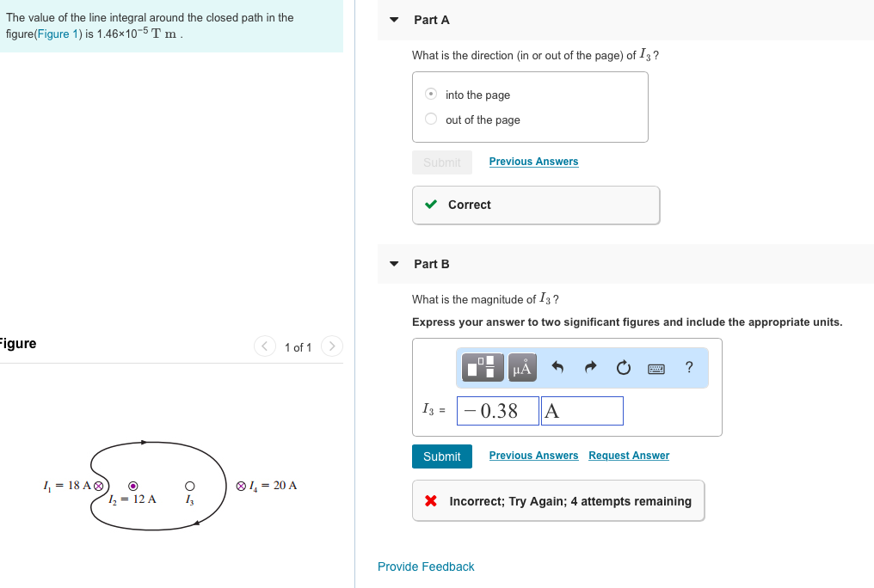Redo the answer change
The image size is (874, 588).
pyautogui.click(x=591, y=367)
